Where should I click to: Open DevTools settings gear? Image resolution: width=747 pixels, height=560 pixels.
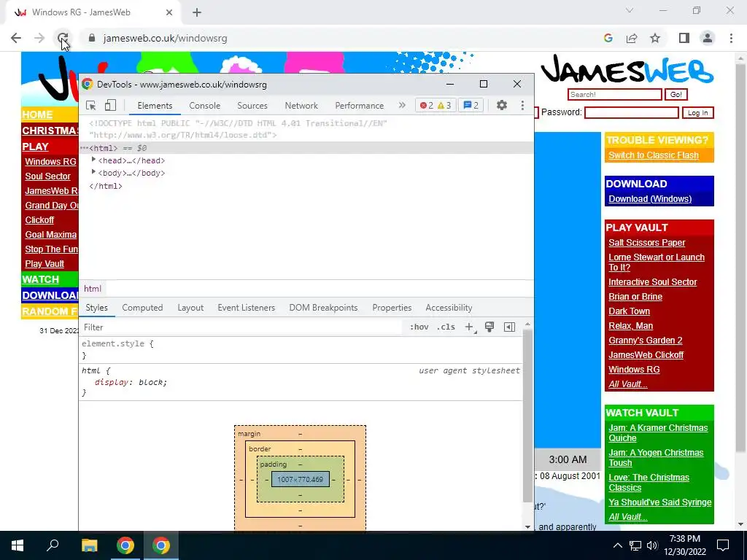(x=502, y=105)
